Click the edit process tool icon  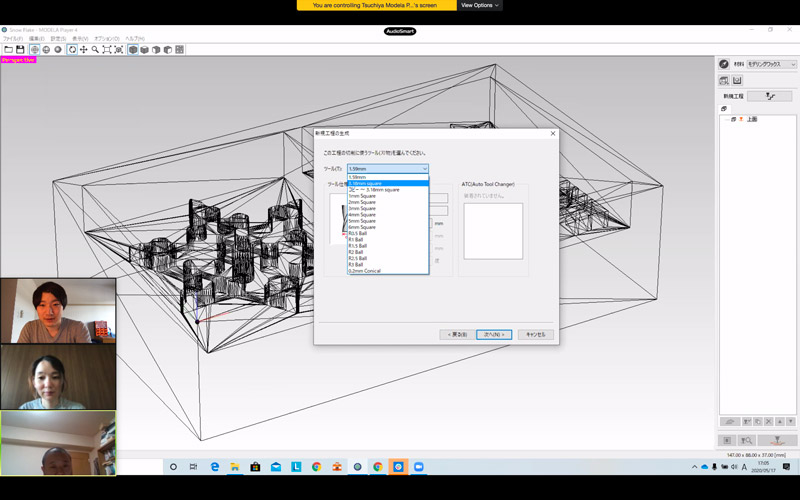746,422
